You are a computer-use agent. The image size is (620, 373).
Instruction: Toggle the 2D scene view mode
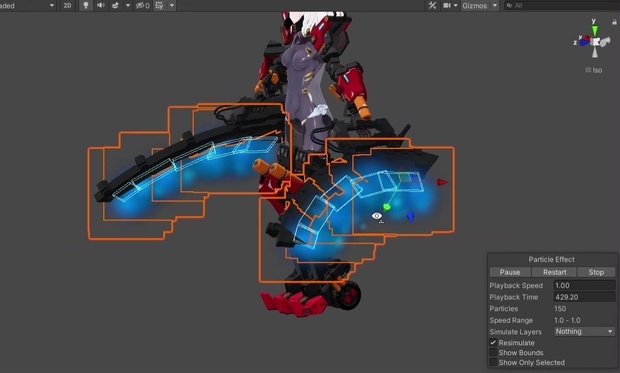[x=68, y=6]
